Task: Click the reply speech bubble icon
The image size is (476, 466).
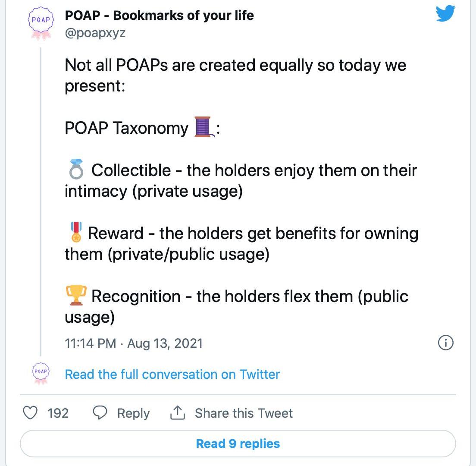Action: point(100,413)
